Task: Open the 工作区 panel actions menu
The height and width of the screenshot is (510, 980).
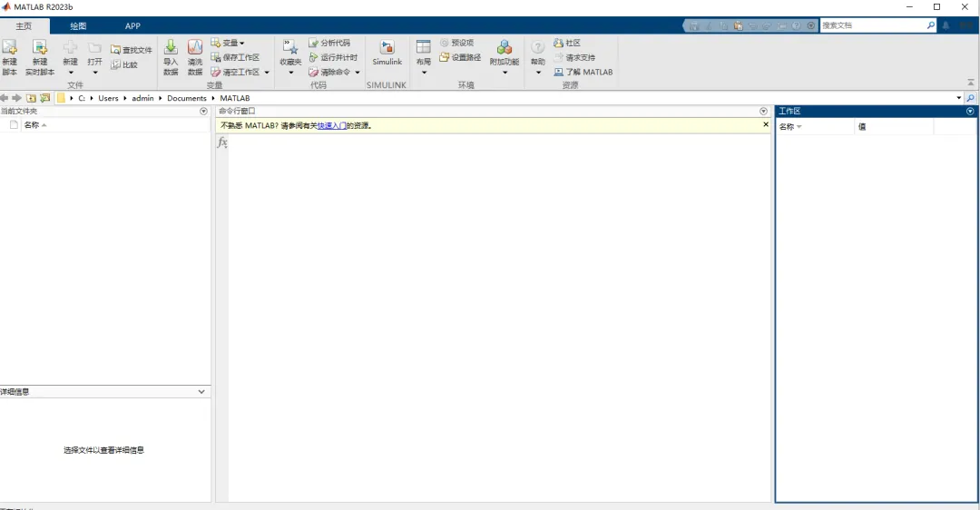Action: click(x=970, y=112)
